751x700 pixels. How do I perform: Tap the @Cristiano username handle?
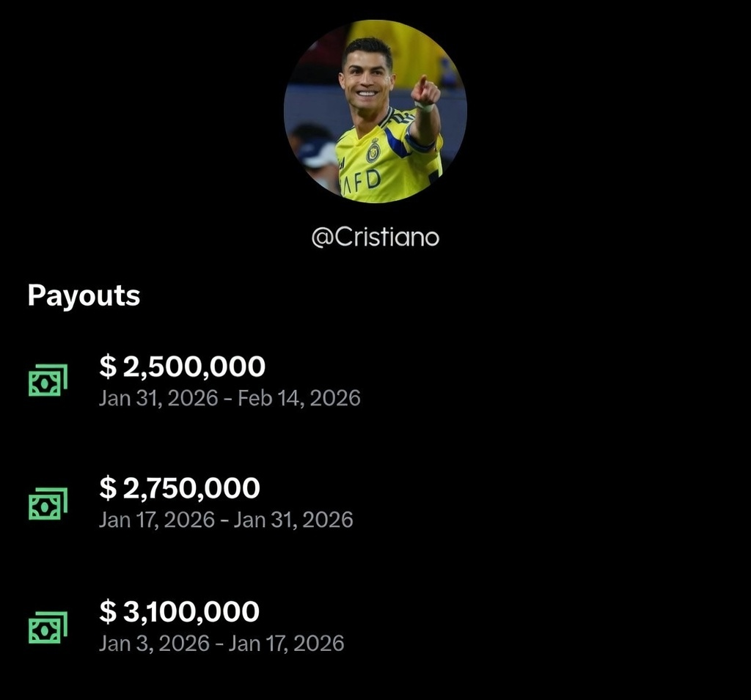[375, 238]
